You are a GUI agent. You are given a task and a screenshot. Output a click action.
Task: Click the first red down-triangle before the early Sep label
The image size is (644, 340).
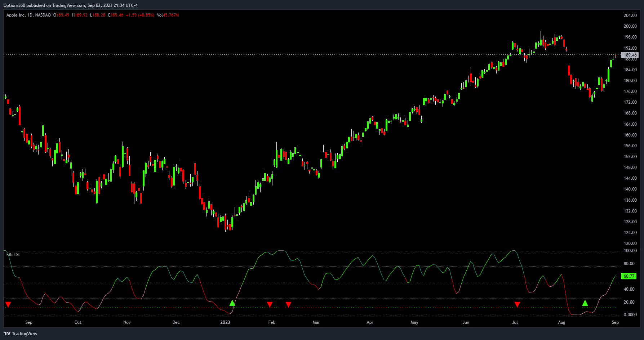coord(8,305)
